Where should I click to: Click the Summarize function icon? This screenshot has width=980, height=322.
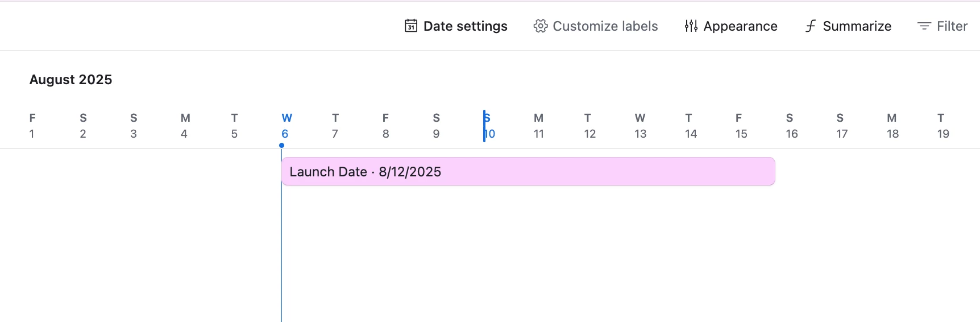(811, 26)
